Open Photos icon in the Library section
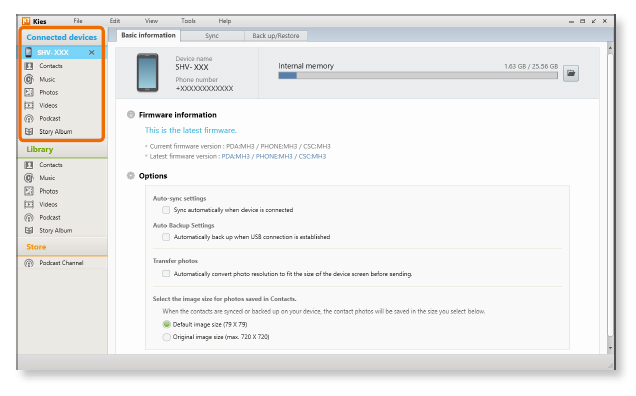The width and height of the screenshot is (636, 396). 29,191
